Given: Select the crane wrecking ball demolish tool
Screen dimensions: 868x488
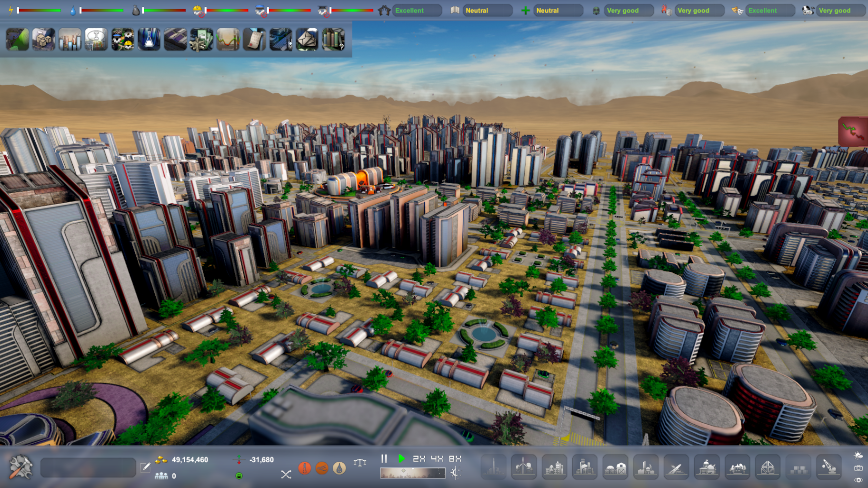Looking at the screenshot, I should (828, 467).
